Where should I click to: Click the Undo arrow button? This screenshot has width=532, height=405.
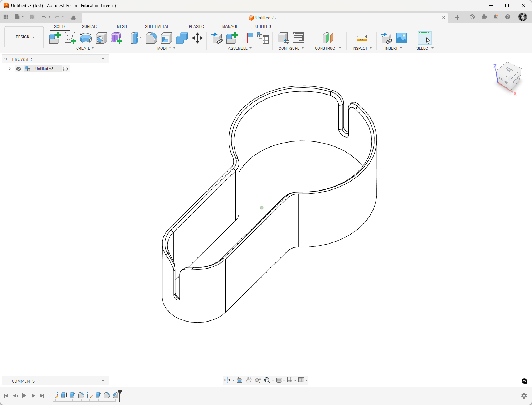point(44,17)
